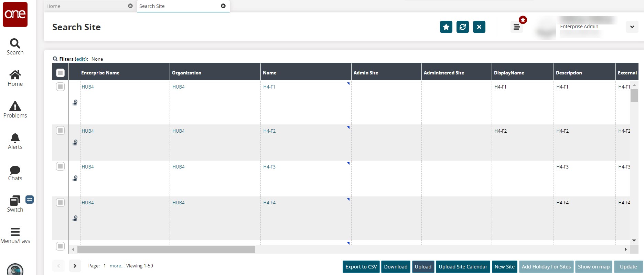Refresh the Search Site page

[463, 27]
